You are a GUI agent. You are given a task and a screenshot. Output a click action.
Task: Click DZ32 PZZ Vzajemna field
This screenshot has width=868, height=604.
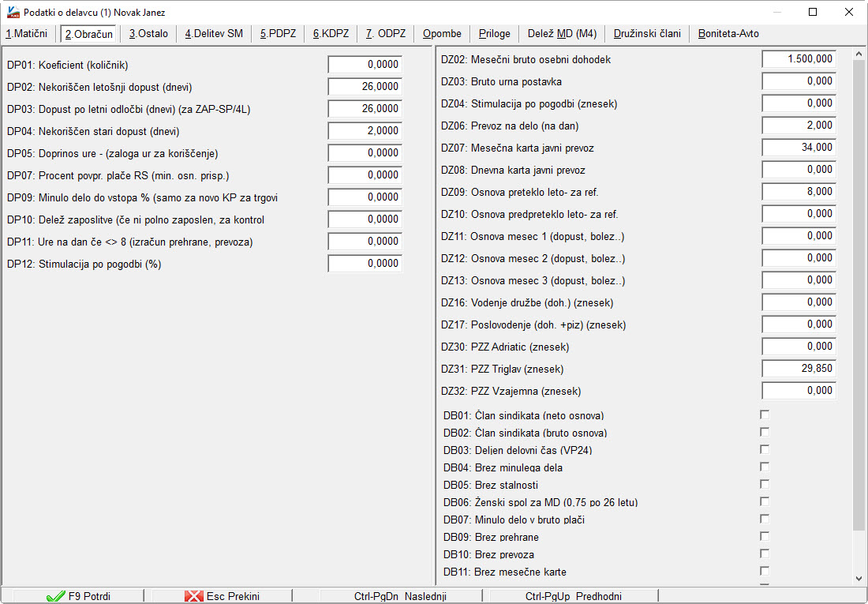click(x=799, y=391)
